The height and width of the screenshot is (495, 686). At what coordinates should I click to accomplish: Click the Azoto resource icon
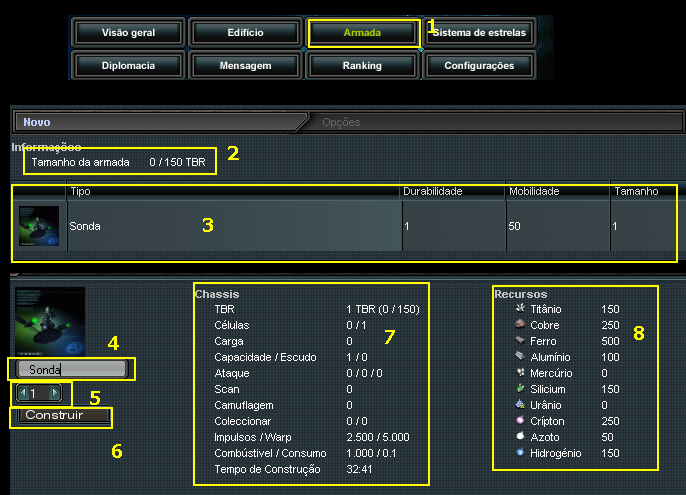pos(519,437)
